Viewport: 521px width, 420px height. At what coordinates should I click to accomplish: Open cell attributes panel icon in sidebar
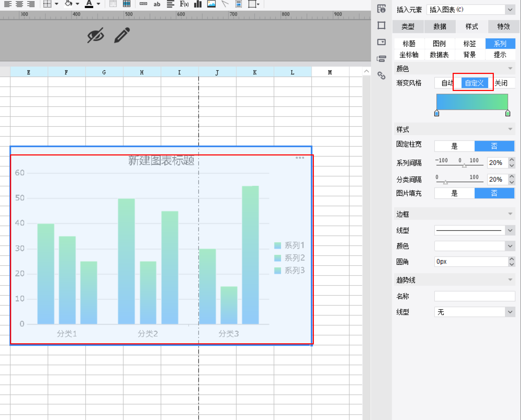tap(382, 9)
